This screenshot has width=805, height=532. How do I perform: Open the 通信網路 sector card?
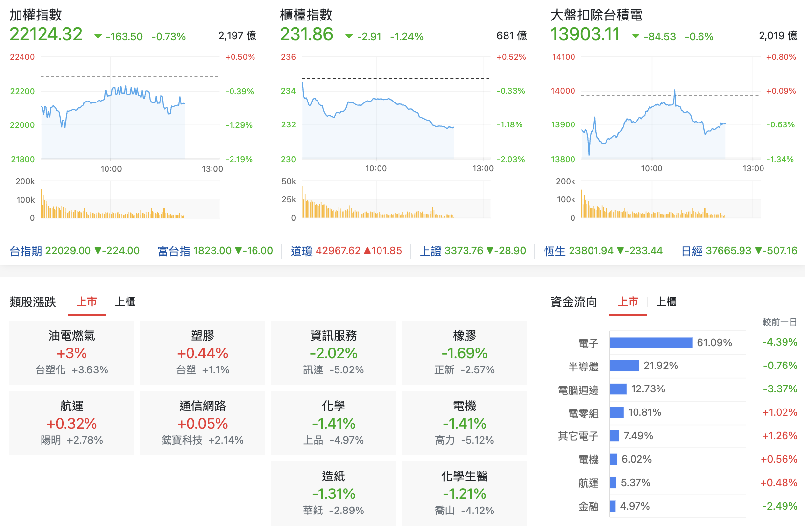click(203, 423)
